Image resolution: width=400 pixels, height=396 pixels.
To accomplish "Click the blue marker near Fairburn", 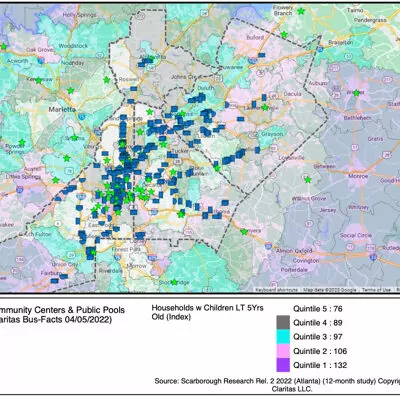I will pos(63,276).
